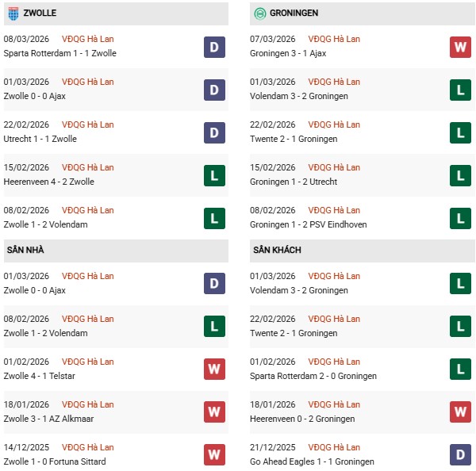Click the W badge for Zwolle 1 - 0 Fortuna Sittard

pyautogui.click(x=214, y=455)
